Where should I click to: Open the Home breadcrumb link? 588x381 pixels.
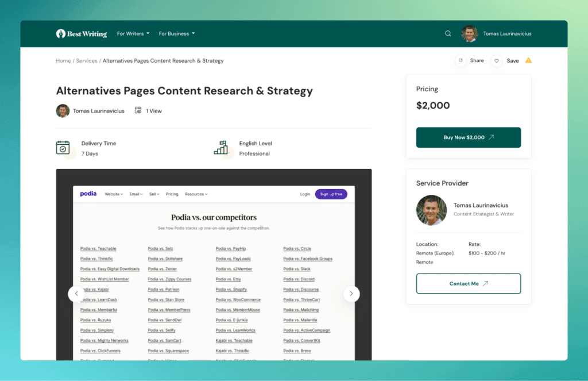pos(63,60)
